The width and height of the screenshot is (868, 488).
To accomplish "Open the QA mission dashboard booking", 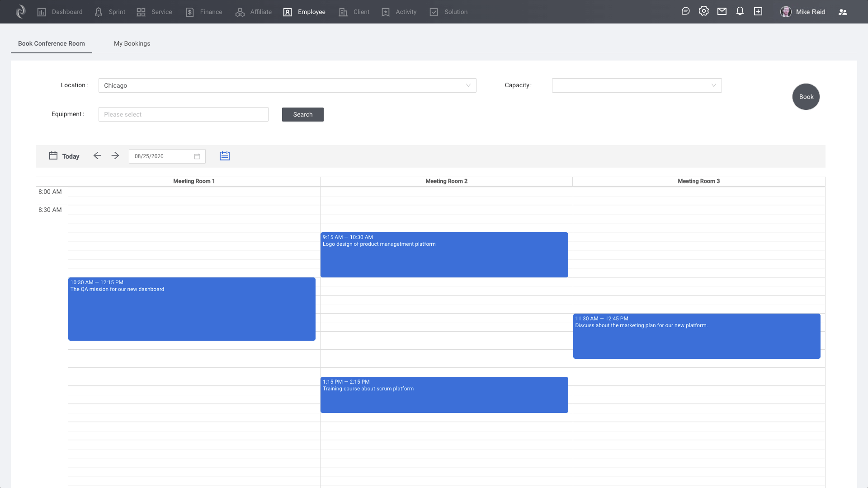I will tap(192, 309).
